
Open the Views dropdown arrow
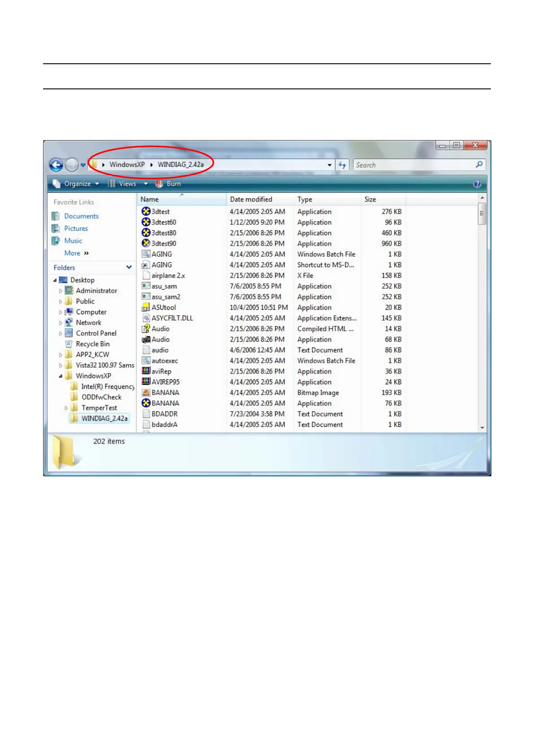(x=145, y=184)
